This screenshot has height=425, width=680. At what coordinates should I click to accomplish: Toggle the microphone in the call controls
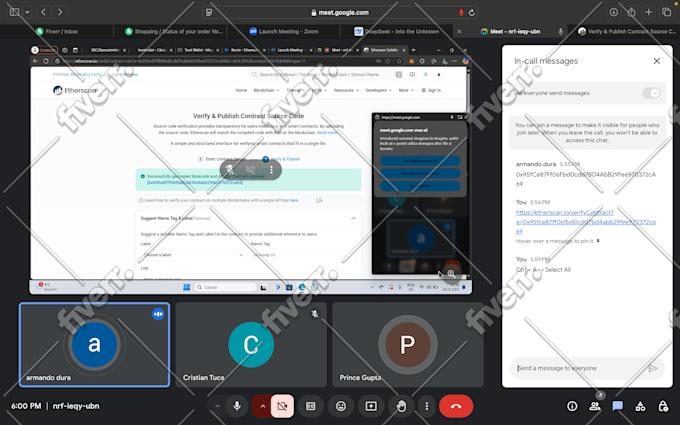pyautogui.click(x=237, y=406)
